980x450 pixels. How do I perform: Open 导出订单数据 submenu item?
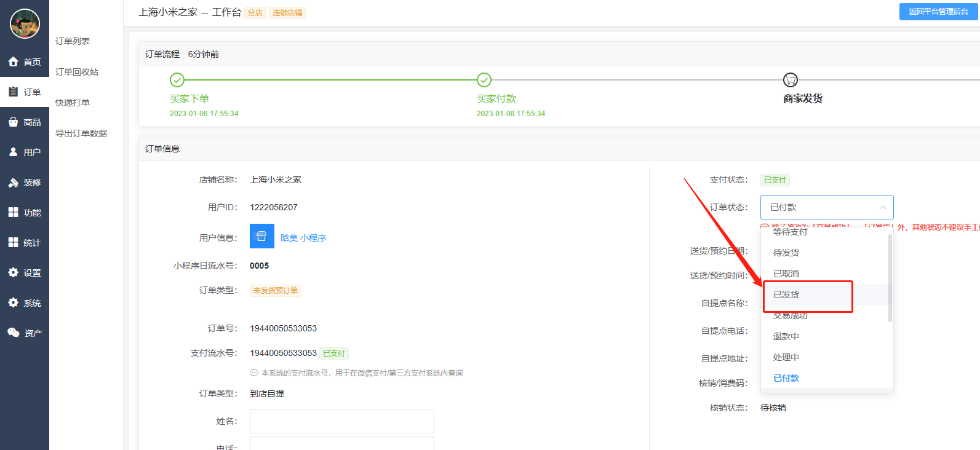(x=81, y=133)
